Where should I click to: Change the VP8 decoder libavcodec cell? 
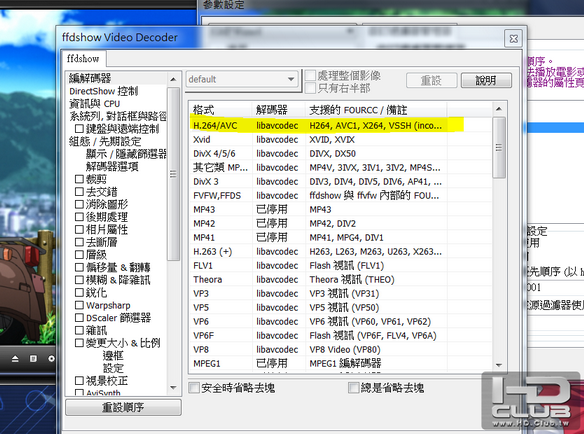277,349
